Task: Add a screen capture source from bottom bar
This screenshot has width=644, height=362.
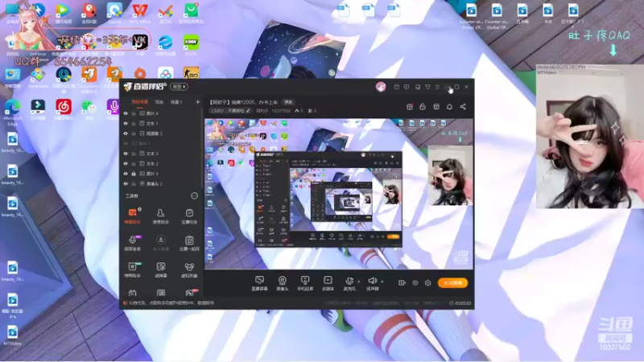Action: pyautogui.click(x=259, y=283)
